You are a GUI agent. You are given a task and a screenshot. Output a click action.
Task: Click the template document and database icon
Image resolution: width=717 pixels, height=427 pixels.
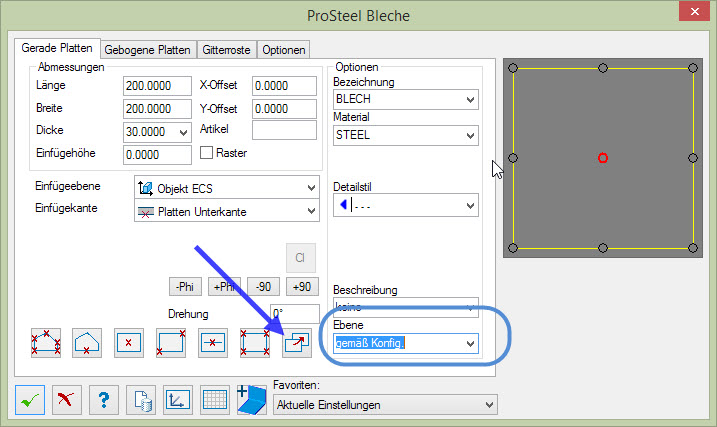(x=141, y=400)
